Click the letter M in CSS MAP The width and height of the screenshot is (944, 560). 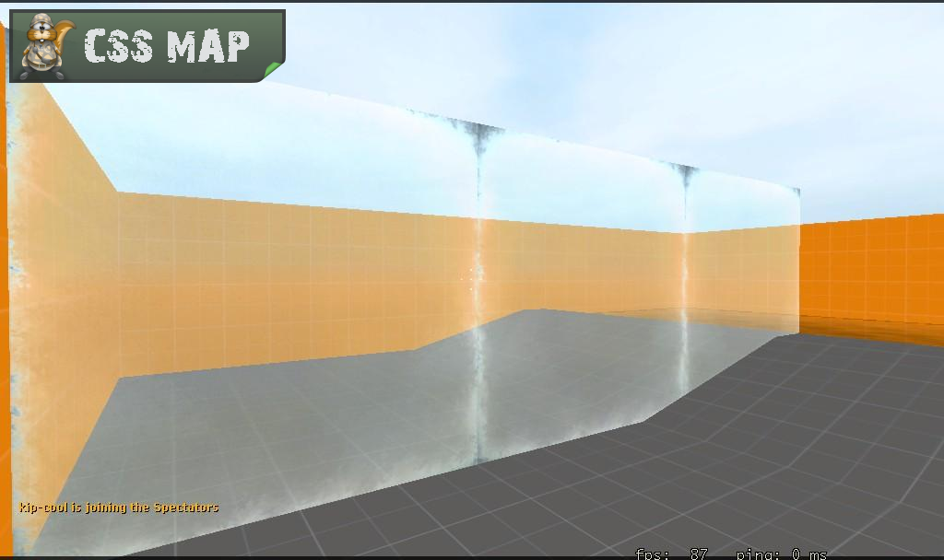pos(182,46)
